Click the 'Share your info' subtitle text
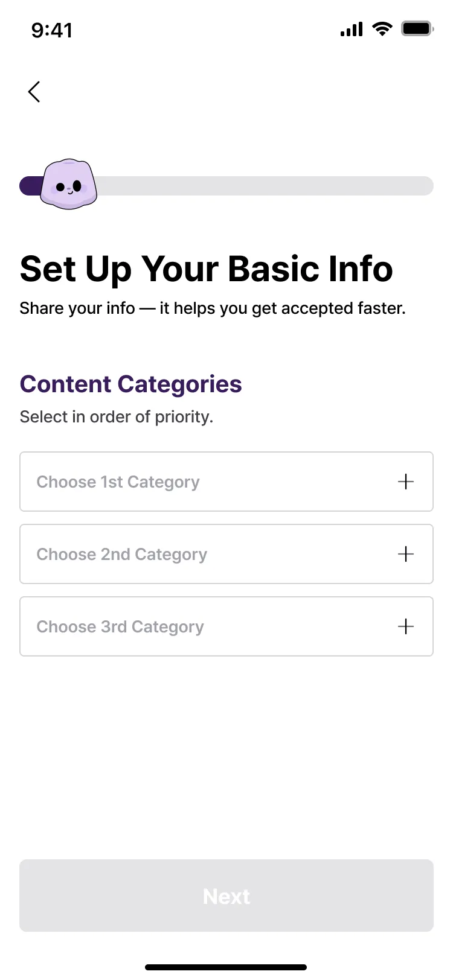This screenshot has height=980, width=453. [x=213, y=308]
